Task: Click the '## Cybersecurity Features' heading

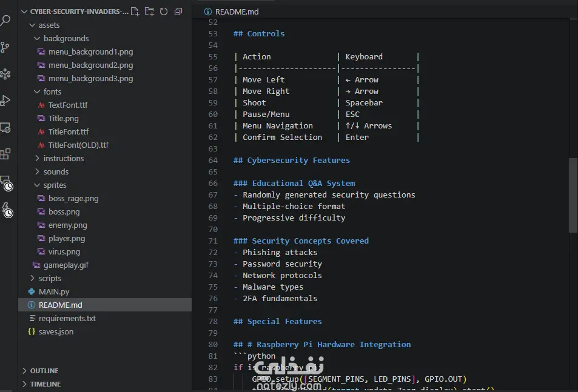Action: click(x=292, y=160)
